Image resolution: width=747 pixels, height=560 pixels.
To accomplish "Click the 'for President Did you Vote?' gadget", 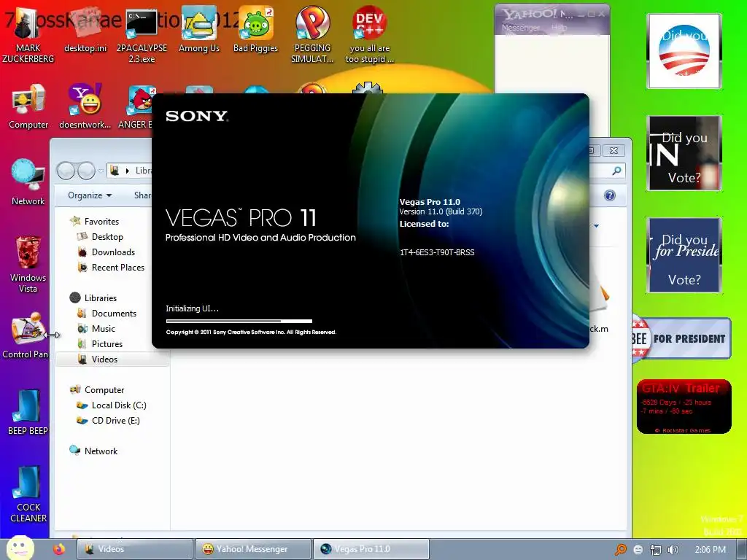I will pos(684,255).
